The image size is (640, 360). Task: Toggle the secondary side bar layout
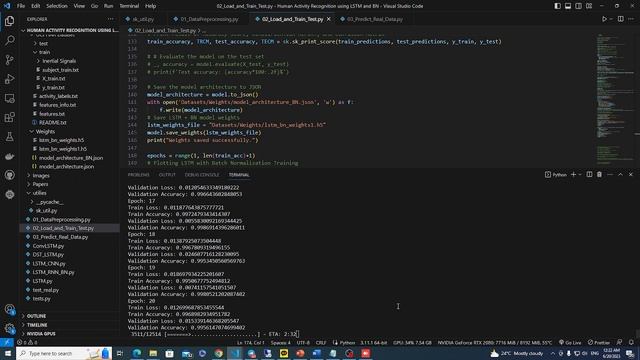578,6
